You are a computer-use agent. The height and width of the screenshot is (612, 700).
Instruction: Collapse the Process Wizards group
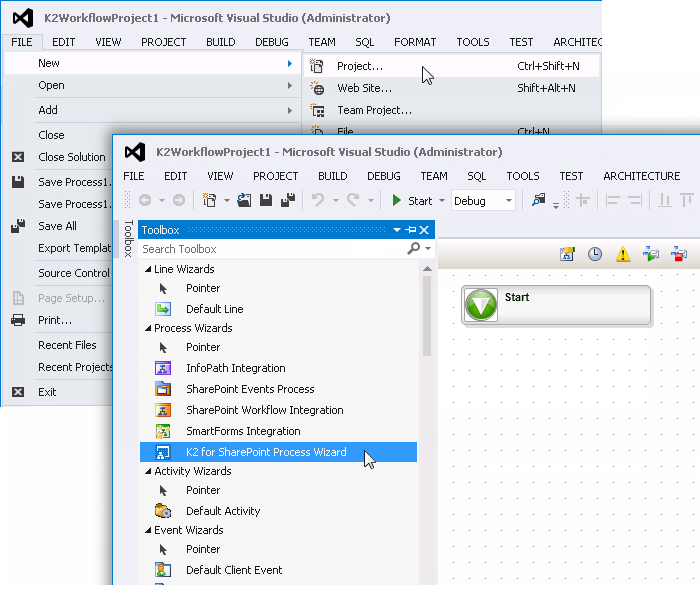148,328
